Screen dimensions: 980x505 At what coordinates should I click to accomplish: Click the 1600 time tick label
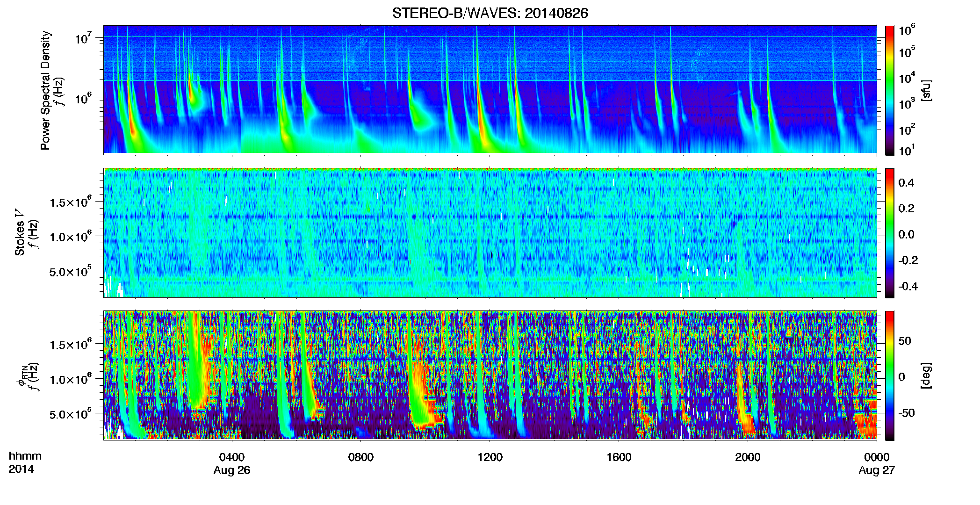point(619,457)
